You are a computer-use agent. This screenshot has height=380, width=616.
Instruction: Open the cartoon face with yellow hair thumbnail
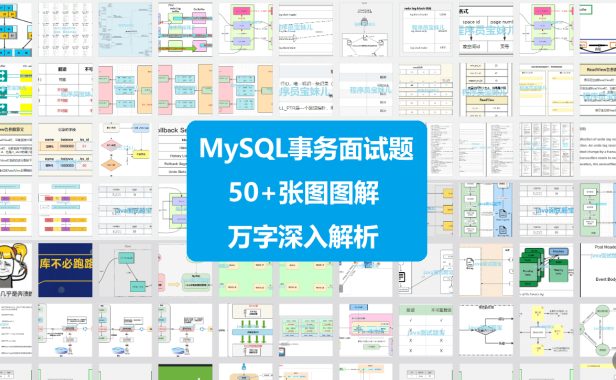pyautogui.click(x=16, y=270)
